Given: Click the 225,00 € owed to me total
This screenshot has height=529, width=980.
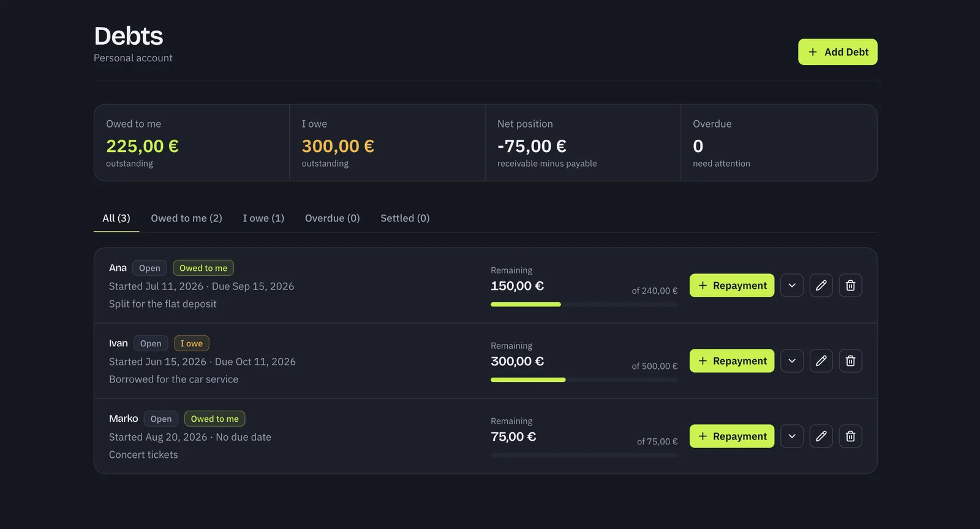Looking at the screenshot, I should pyautogui.click(x=142, y=147).
